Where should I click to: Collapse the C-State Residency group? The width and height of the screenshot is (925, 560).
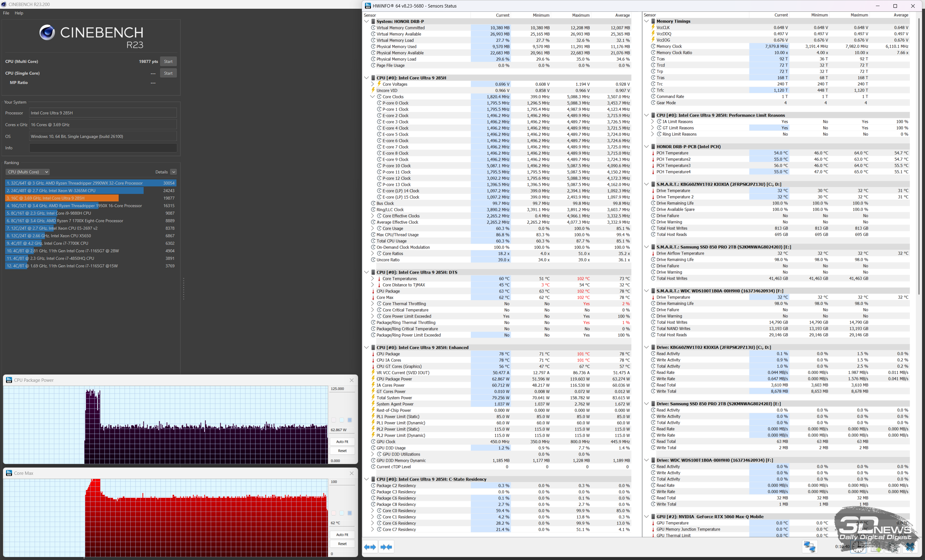click(x=366, y=479)
